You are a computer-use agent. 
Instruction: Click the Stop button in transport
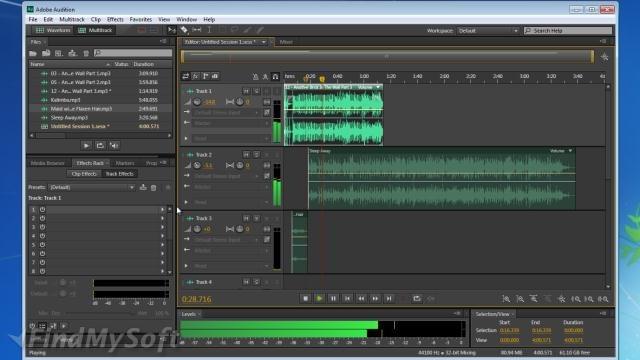[305, 299]
